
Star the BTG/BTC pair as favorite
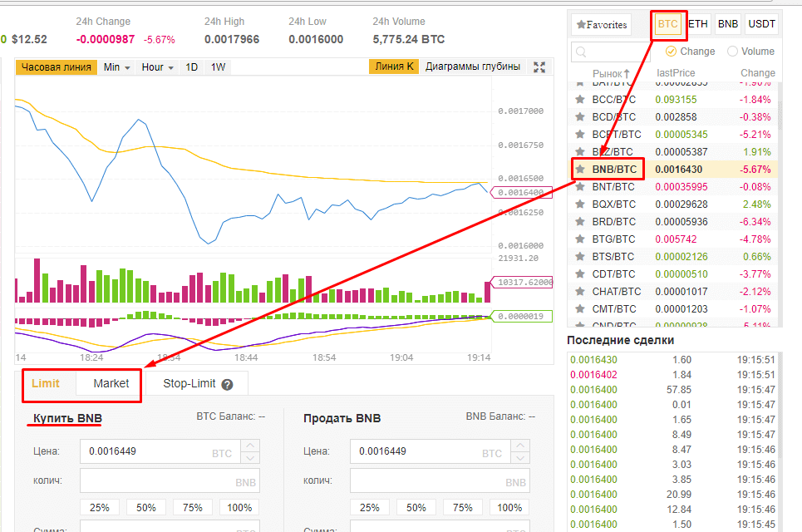click(580, 239)
